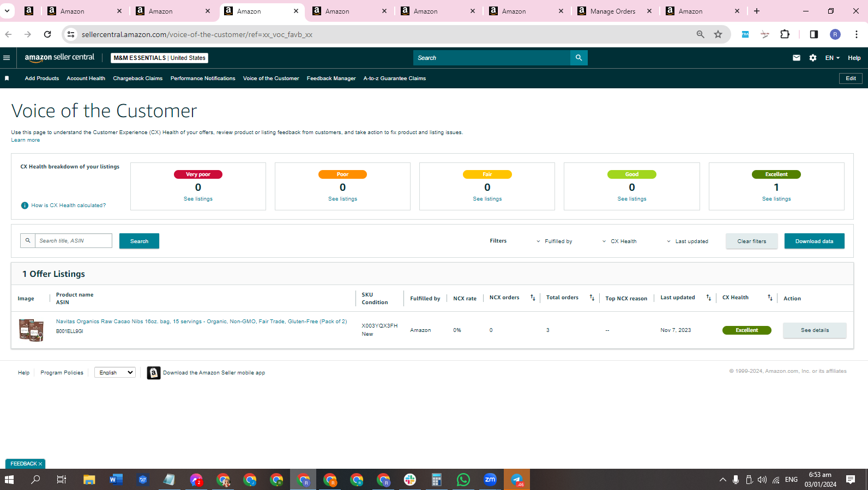This screenshot has height=490, width=868.
Task: Open the Navitas Organics Raw Cacao Nibs link
Action: coord(201,322)
